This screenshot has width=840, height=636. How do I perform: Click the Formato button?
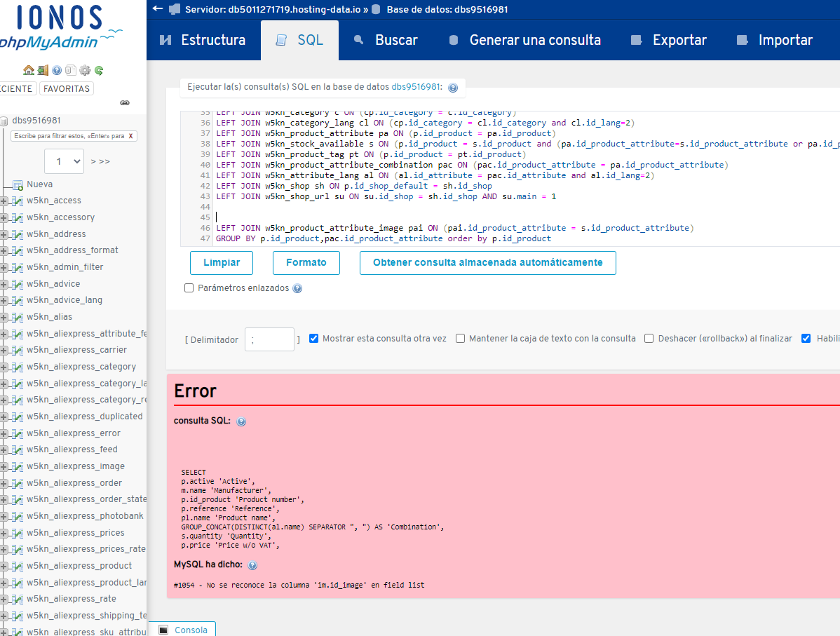[306, 262]
